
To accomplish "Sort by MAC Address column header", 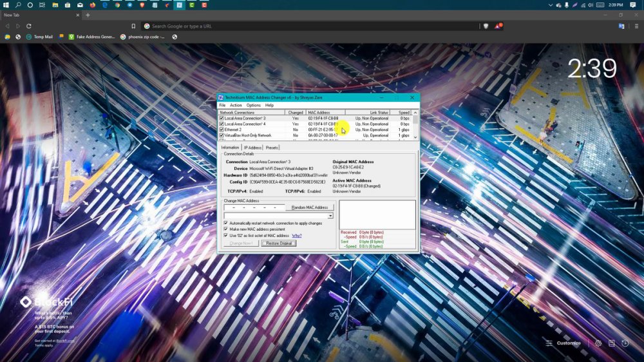I will click(x=326, y=112).
